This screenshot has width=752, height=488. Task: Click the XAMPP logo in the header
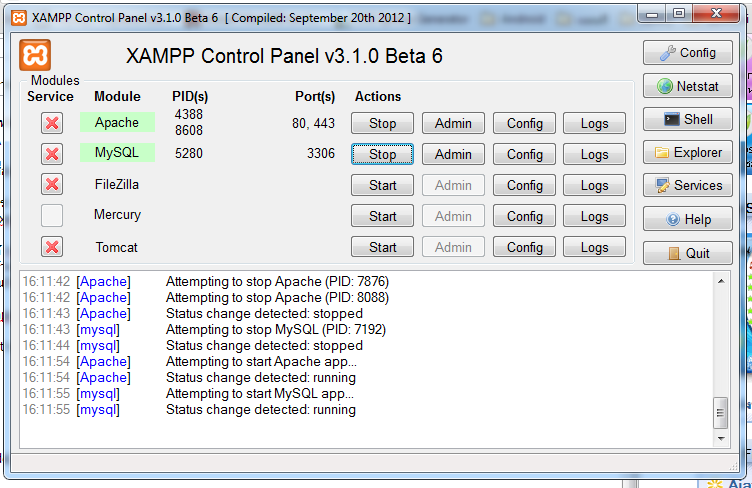coord(35,55)
